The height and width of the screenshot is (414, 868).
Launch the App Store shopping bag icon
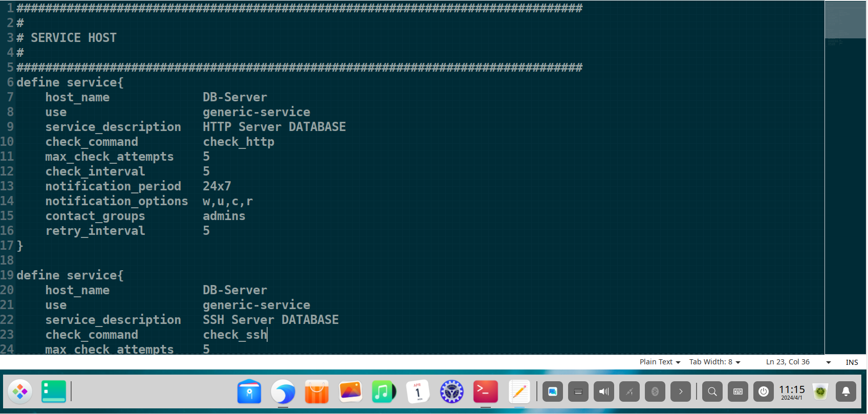(x=317, y=393)
